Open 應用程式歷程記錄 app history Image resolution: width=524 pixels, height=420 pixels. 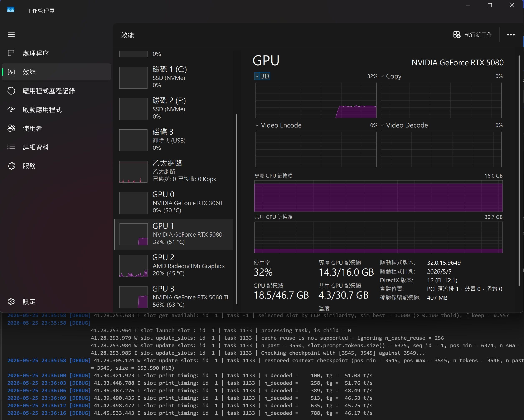(x=56, y=91)
